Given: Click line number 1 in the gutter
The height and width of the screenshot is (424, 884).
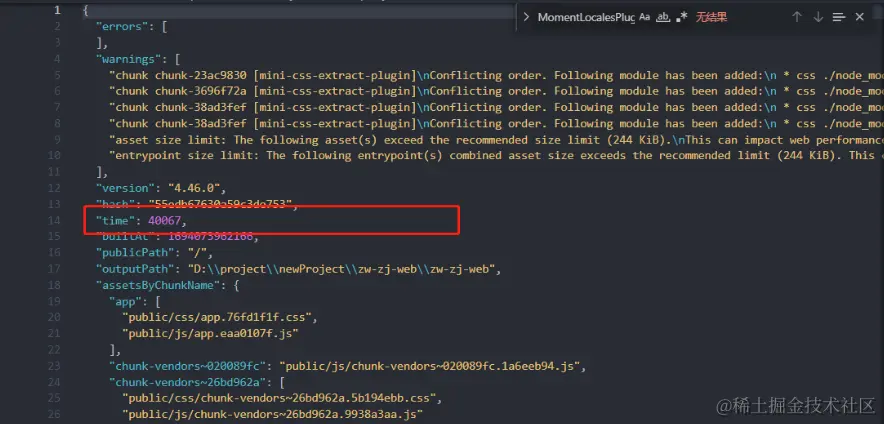Looking at the screenshot, I should (x=58, y=10).
